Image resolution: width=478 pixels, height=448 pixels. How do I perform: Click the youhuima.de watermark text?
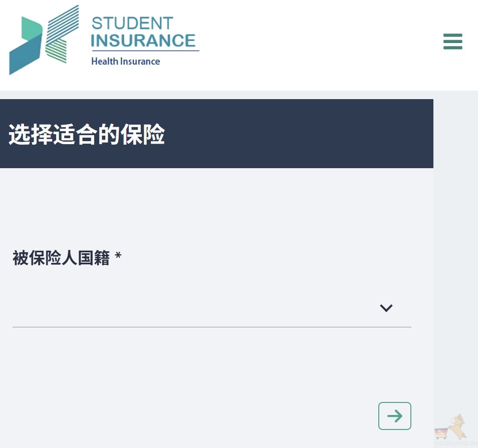(x=456, y=442)
